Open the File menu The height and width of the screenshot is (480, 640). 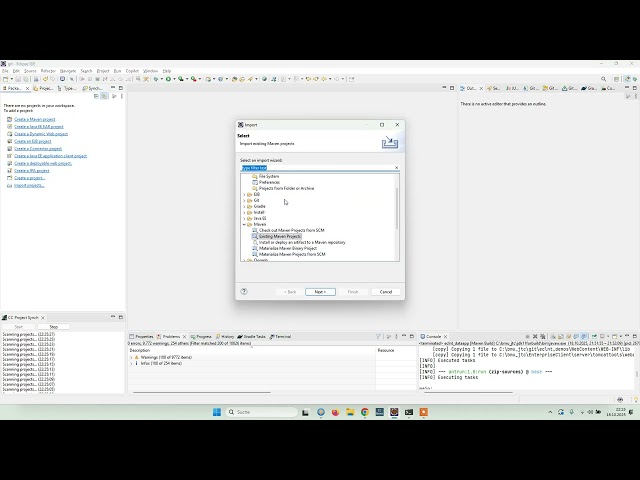(5, 71)
